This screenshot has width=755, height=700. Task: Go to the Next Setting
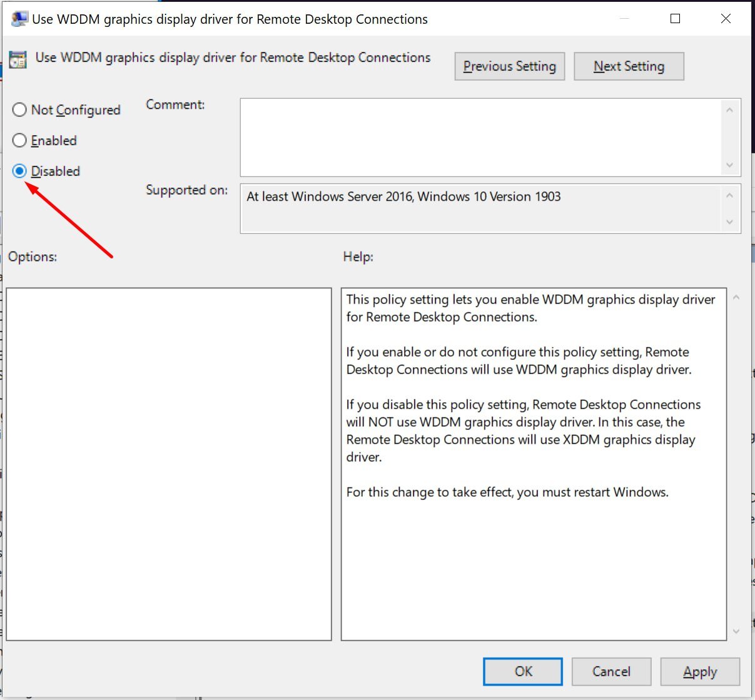(629, 66)
